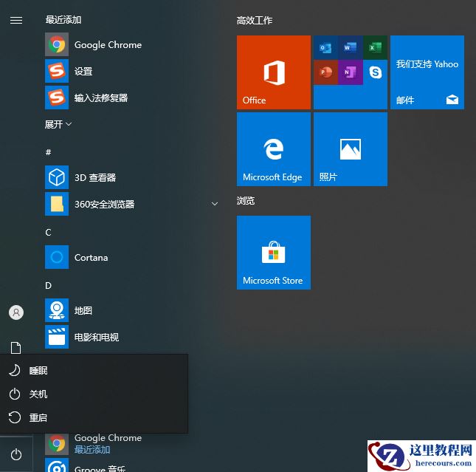Viewport: 476px width, 472px height.
Task: Open the Microsoft Edge tile
Action: pyautogui.click(x=274, y=149)
